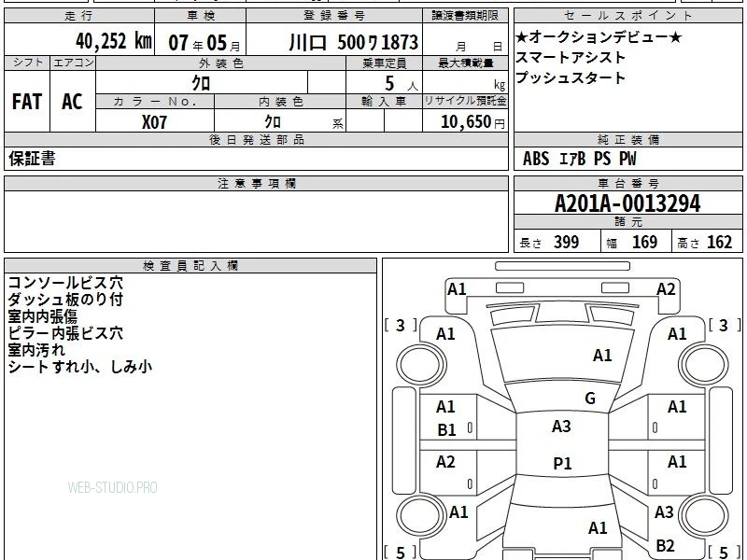Screen dimensions: 747x560
Task: Click the カラーNo. header
Action: [x=155, y=102]
